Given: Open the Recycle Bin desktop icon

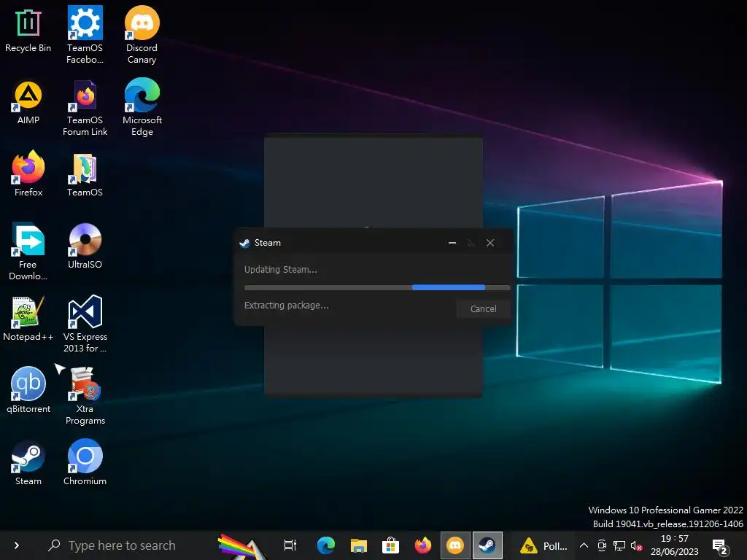Looking at the screenshot, I should pos(28,31).
